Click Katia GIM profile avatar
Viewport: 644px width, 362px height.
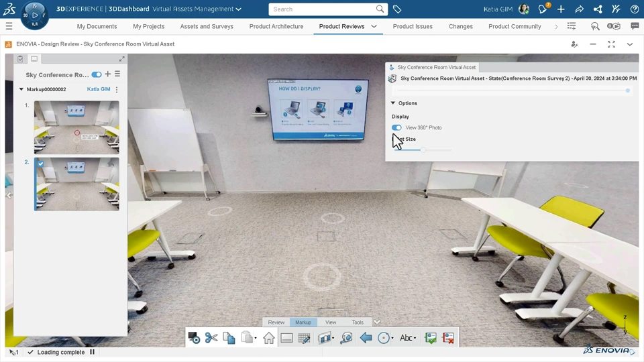coord(524,9)
